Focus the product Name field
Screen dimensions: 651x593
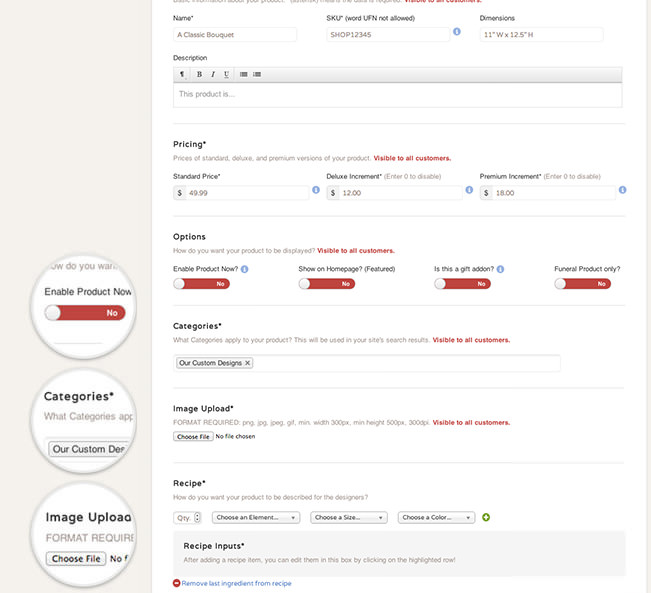(x=235, y=34)
